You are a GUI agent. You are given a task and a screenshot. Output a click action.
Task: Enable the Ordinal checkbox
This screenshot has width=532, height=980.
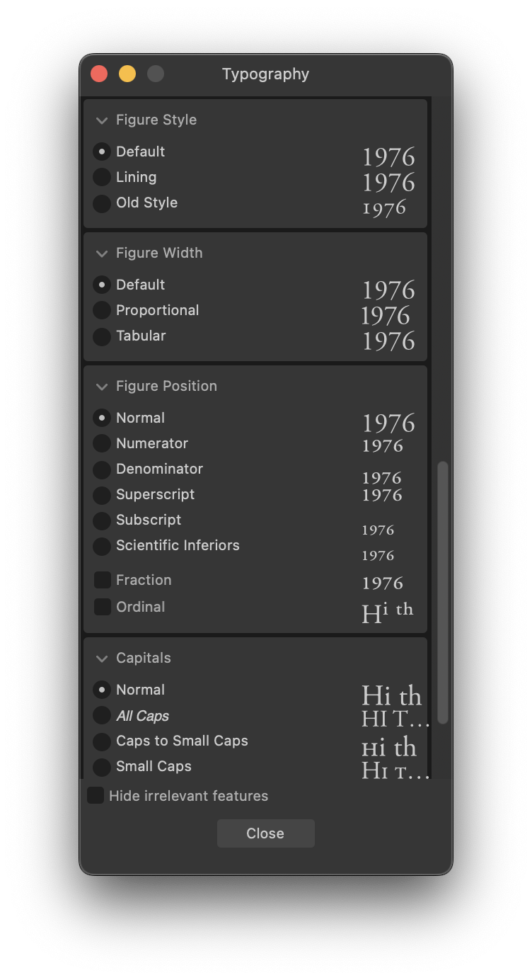(101, 607)
